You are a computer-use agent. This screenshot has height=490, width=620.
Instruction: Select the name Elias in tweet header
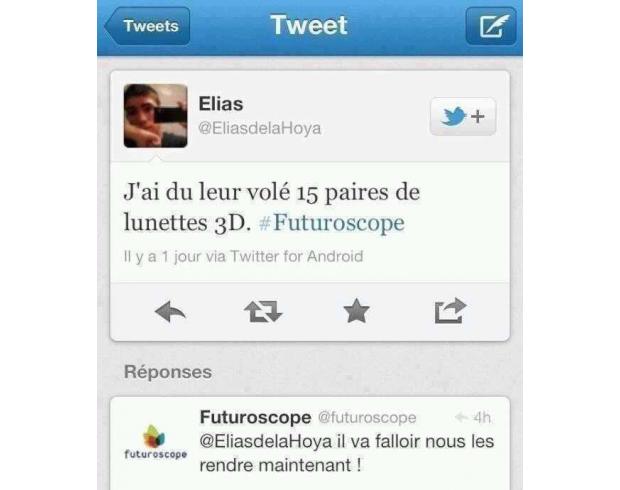coord(221,104)
